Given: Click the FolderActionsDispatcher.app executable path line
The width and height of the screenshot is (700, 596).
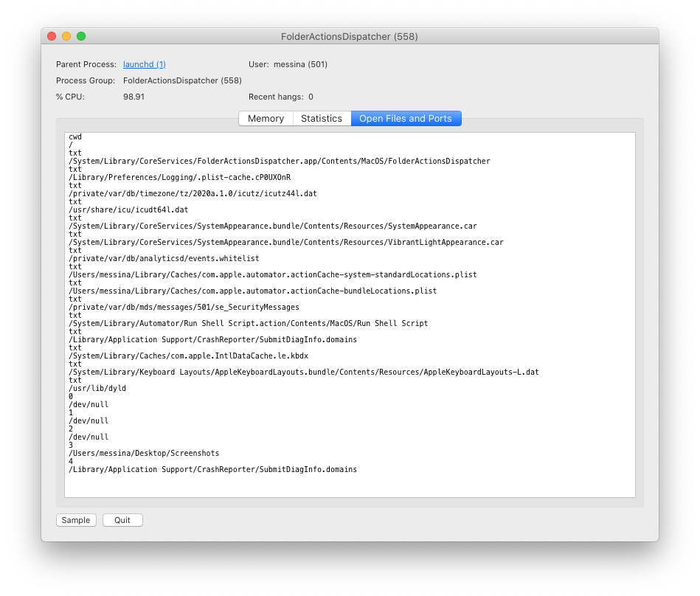Looking at the screenshot, I should tap(279, 161).
